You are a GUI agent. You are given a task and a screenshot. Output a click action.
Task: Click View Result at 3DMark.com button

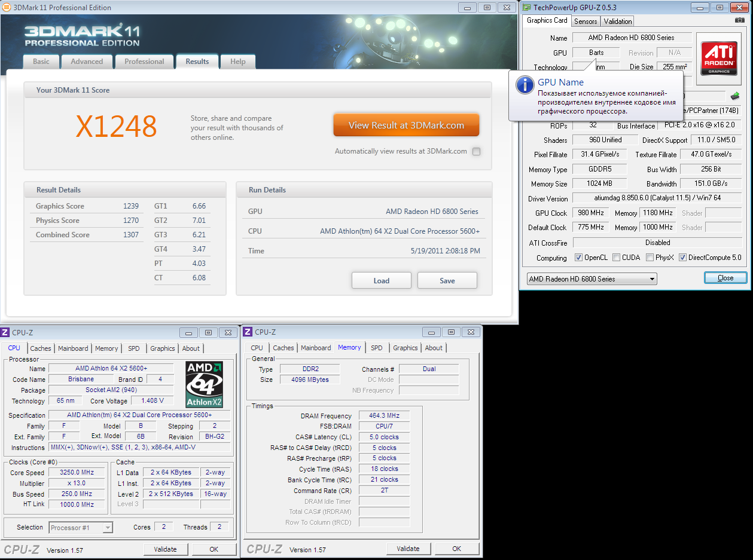point(407,126)
